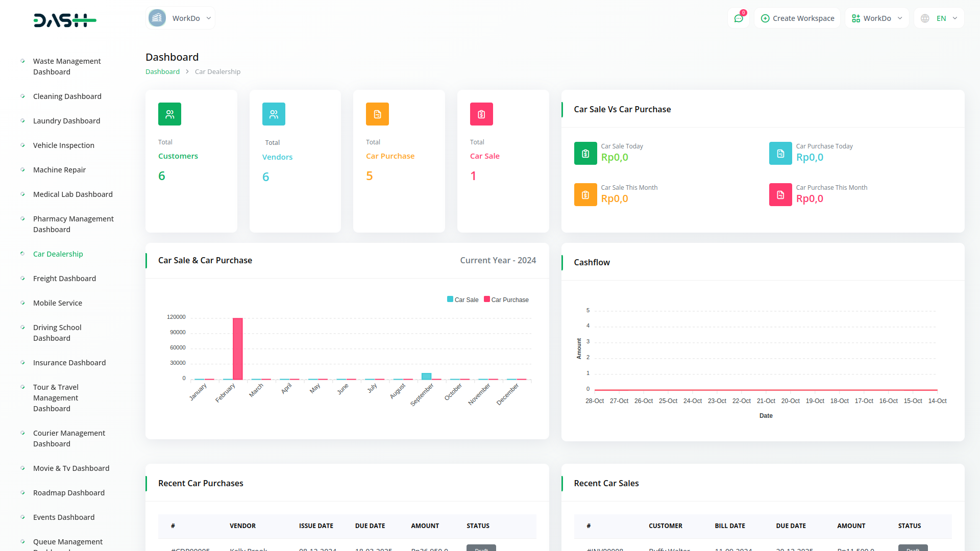The height and width of the screenshot is (551, 980).
Task: Select Vehicle Inspection sidebar item
Action: [64, 145]
